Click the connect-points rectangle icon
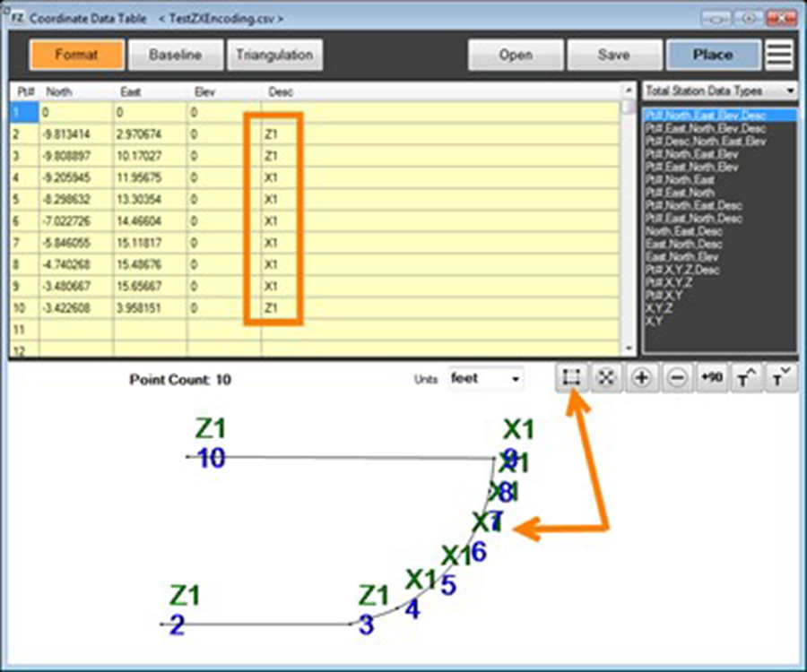Image resolution: width=807 pixels, height=672 pixels. (x=568, y=378)
